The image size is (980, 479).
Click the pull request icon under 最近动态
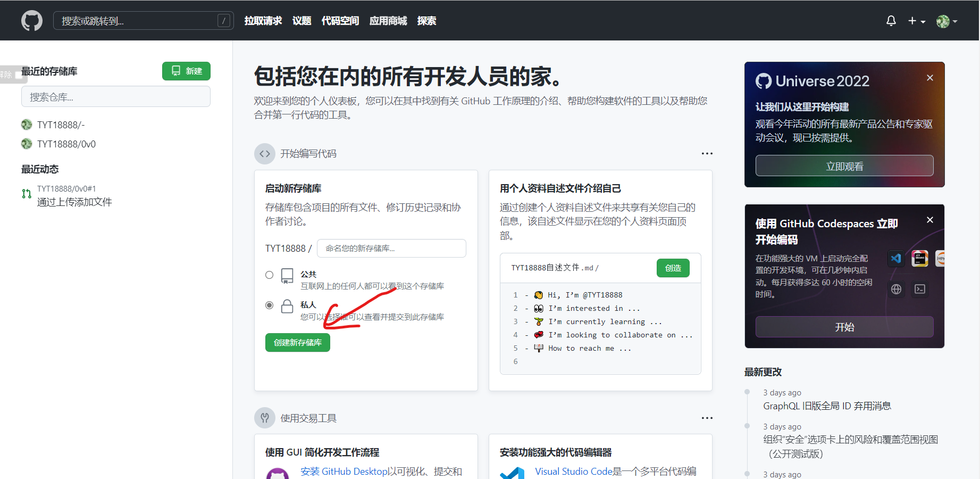click(27, 194)
